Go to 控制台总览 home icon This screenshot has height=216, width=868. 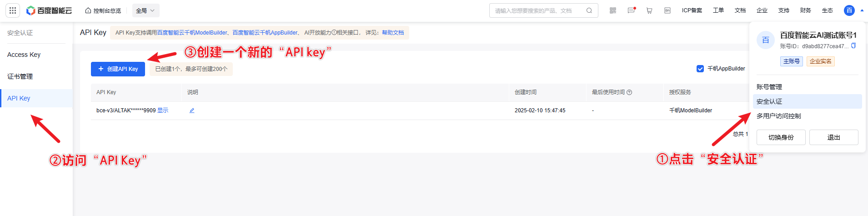(88, 10)
